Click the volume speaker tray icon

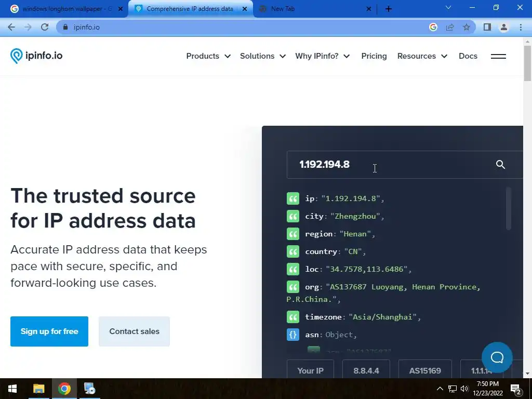coord(464,389)
